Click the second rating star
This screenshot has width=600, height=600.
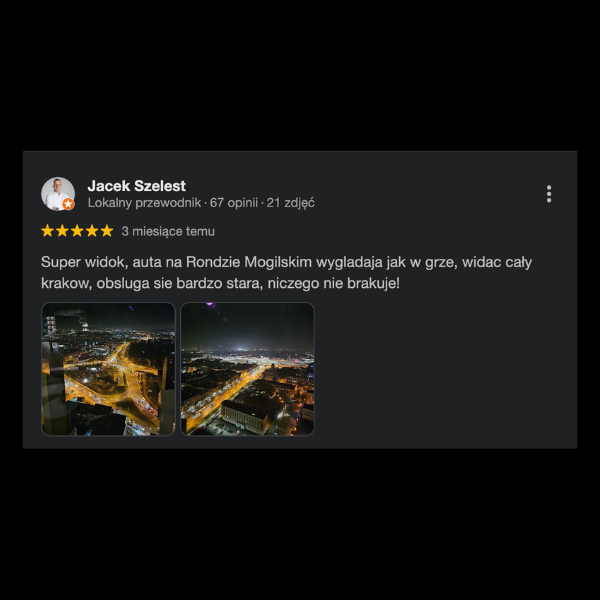point(63,231)
